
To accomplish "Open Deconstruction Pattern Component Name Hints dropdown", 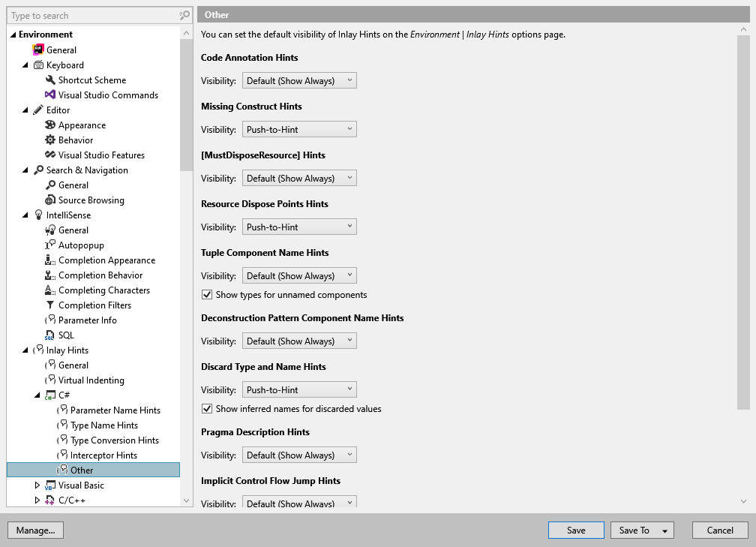I will coord(299,341).
